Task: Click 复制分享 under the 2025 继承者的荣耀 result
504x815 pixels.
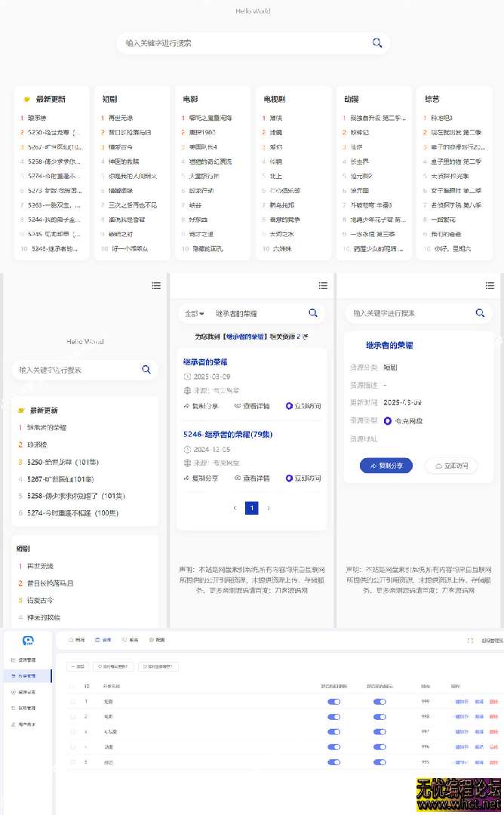Action: 201,406
